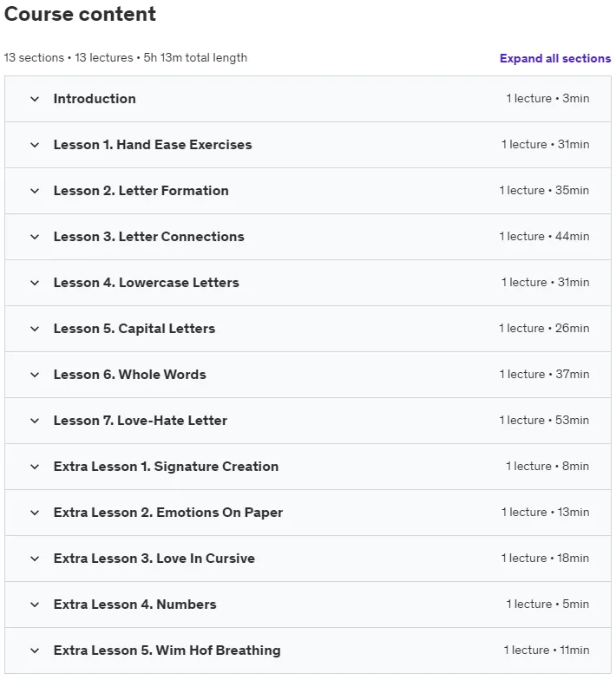Viewport: 616px width, 680px height.
Task: Expand Lesson 6. Whole Words chevron
Action: click(35, 375)
